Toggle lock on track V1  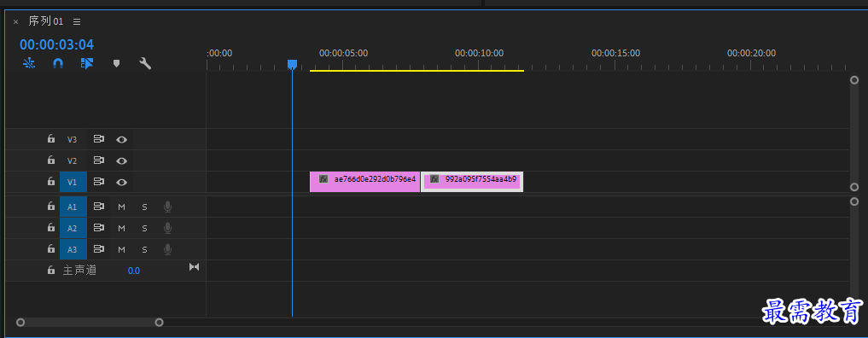tap(51, 181)
